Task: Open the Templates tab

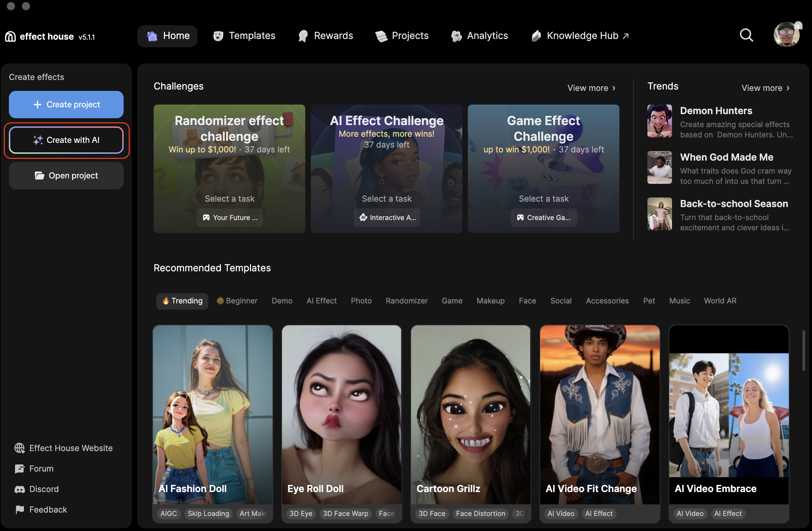Action: tap(244, 36)
